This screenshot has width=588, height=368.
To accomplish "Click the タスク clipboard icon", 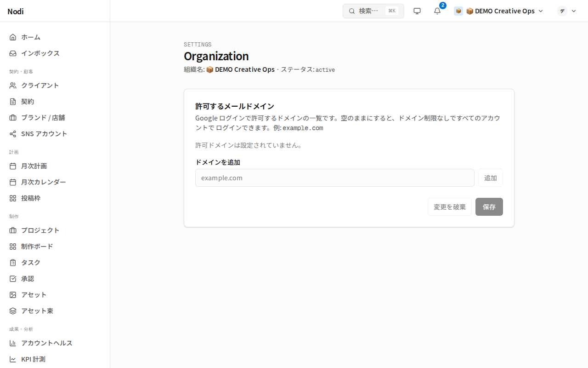I will click(x=13, y=263).
